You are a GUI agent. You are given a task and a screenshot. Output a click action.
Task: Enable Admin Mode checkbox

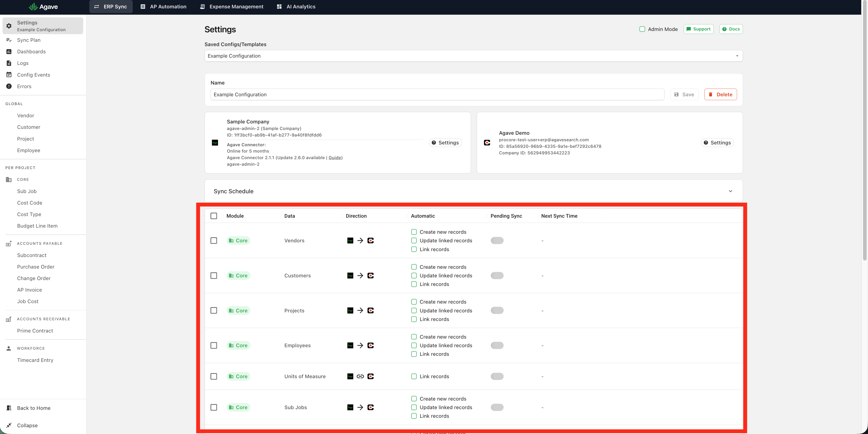tap(642, 29)
